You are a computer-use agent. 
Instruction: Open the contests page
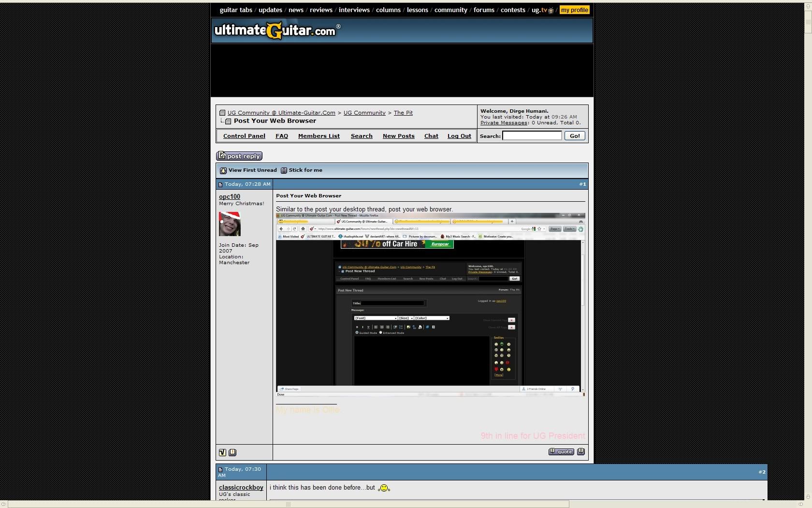coord(513,10)
